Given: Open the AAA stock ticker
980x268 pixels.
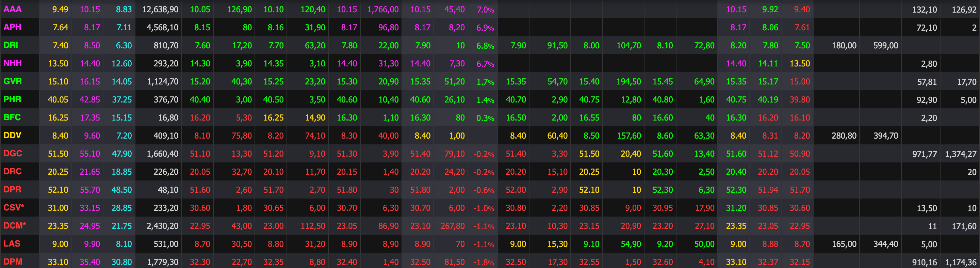Looking at the screenshot, I should pos(13,9).
